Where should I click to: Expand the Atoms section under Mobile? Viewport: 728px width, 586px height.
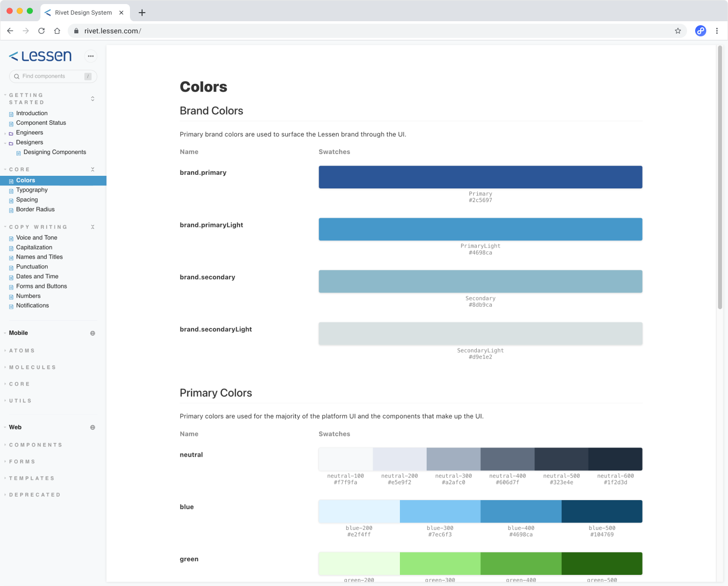pyautogui.click(x=22, y=351)
